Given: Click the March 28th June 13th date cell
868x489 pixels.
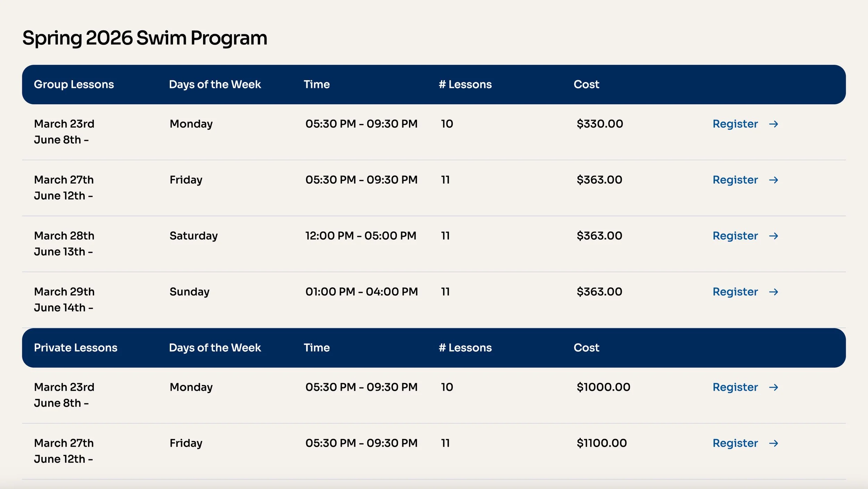Looking at the screenshot, I should (x=64, y=244).
